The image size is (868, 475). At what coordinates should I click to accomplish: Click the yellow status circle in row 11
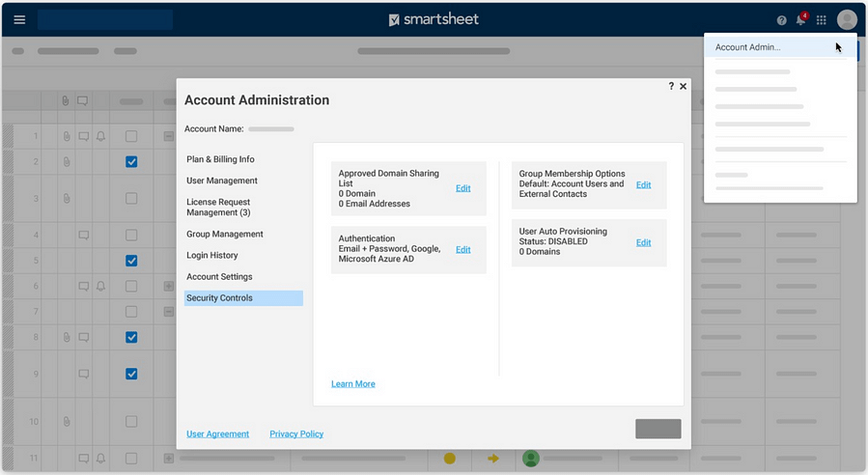click(x=450, y=459)
